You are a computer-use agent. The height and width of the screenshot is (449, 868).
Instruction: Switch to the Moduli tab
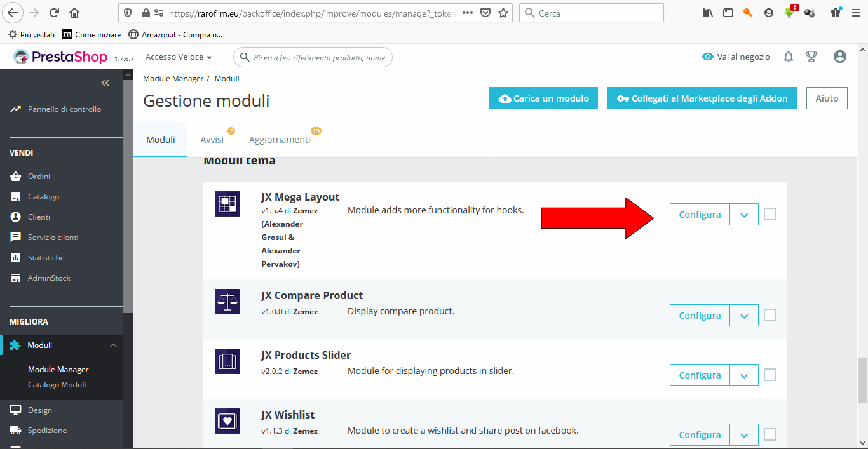click(x=161, y=140)
